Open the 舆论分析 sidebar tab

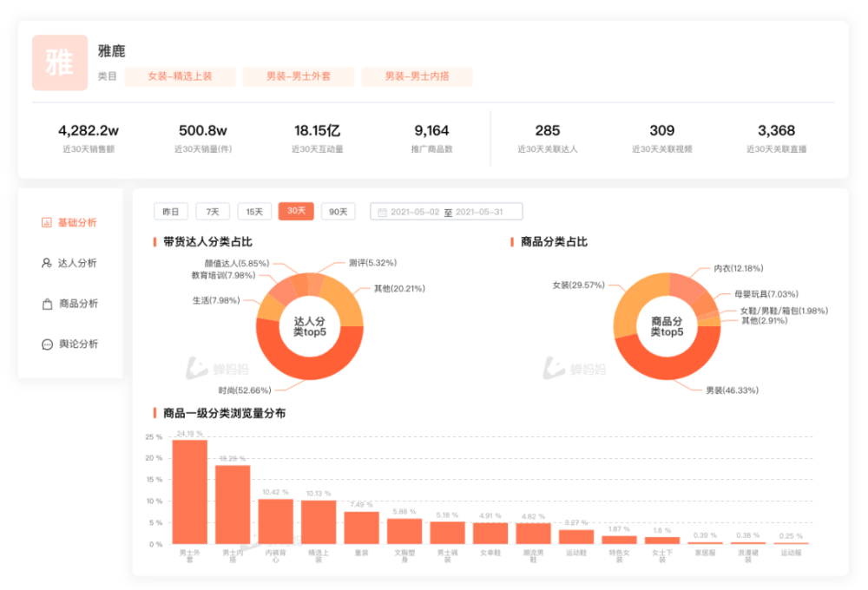(69, 344)
